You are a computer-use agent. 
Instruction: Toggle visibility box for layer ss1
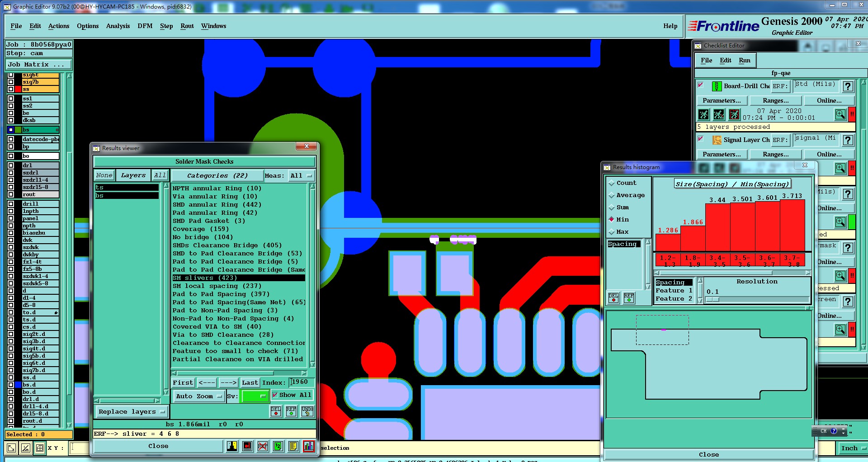(x=11, y=99)
